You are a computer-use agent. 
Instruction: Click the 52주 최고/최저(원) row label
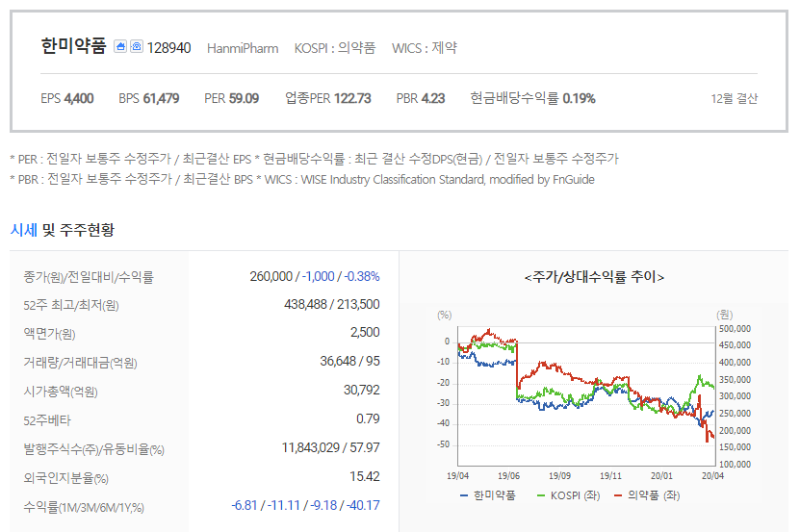click(71, 305)
